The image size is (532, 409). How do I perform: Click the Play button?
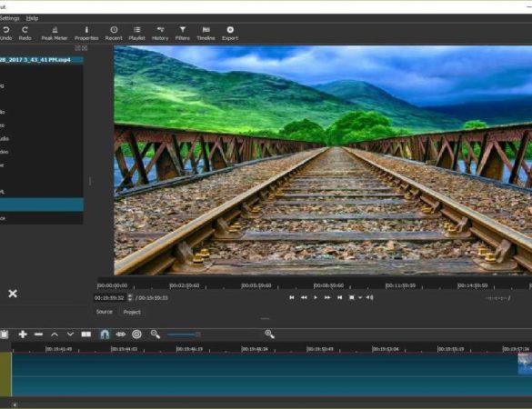click(316, 297)
